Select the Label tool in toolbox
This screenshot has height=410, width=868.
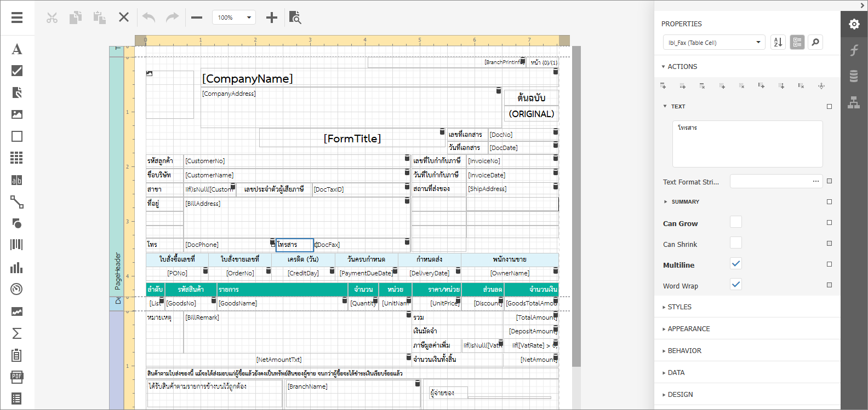pyautogui.click(x=17, y=49)
